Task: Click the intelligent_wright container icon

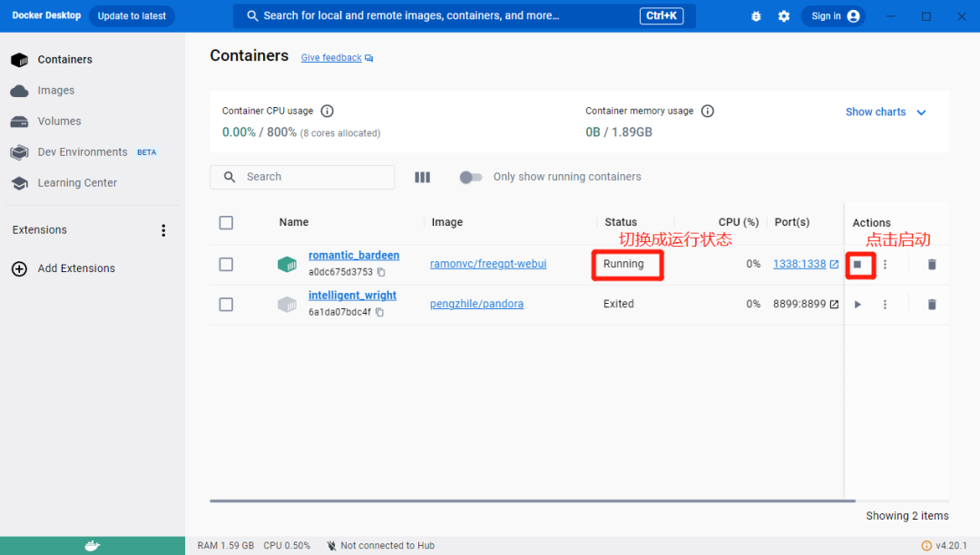Action: point(287,305)
